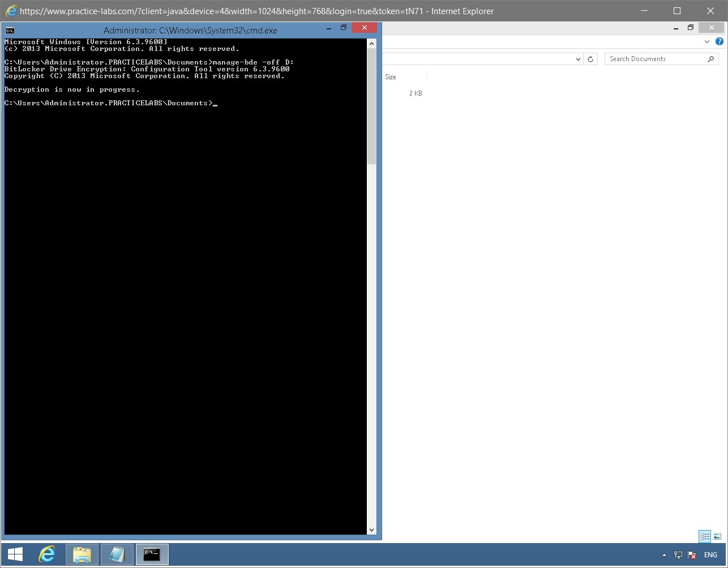Click the blue Help button in Explorer

[x=719, y=41]
